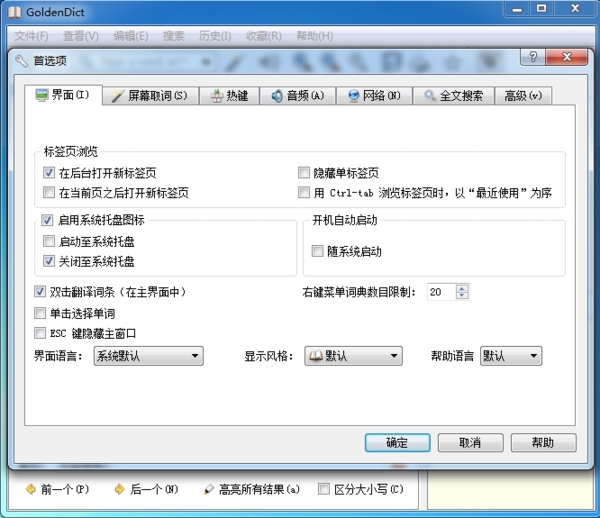This screenshot has width=600, height=518.
Task: Close the 首选项 dialog
Action: [567, 57]
